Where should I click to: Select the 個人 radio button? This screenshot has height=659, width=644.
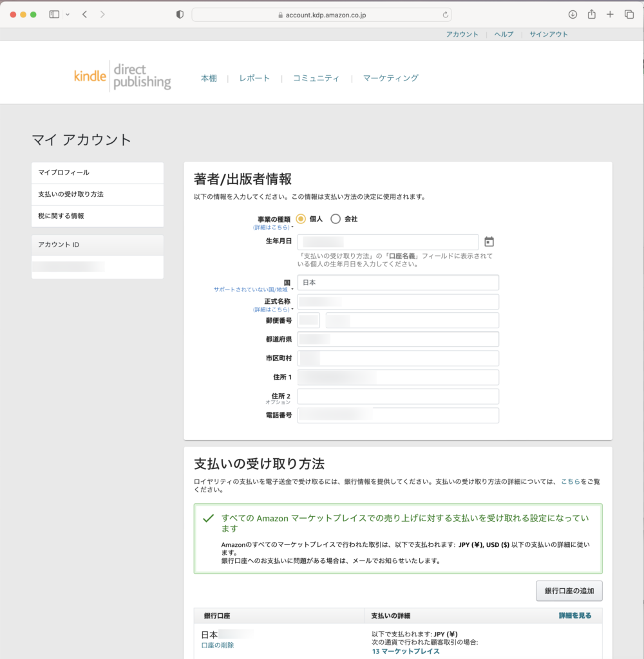tap(301, 219)
